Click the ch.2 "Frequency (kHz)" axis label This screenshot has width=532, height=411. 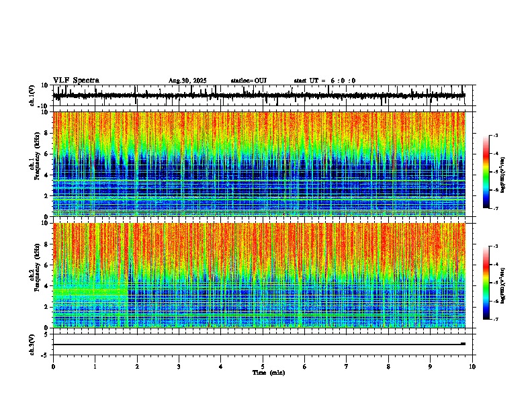click(x=37, y=267)
